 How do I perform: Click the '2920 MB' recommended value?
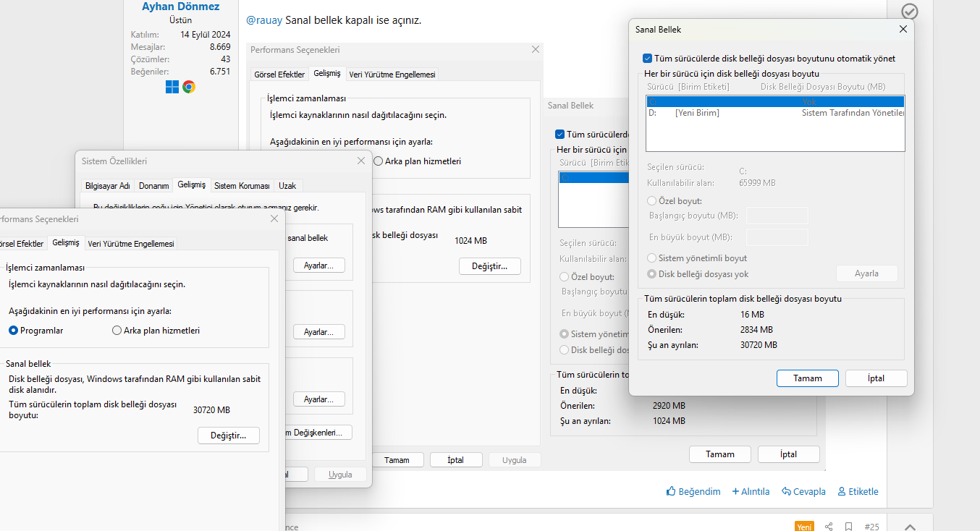[x=669, y=406]
